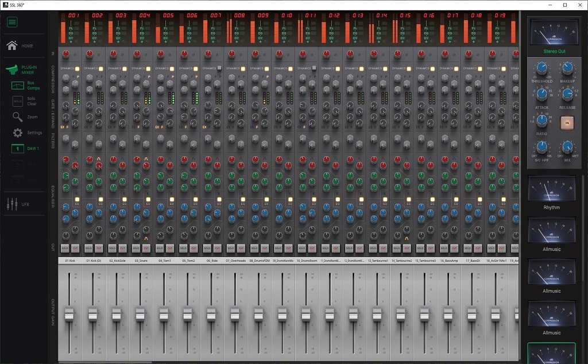This screenshot has height=364, width=588.
Task: Select channel name 01 Kick (D)
Action: 94,261
